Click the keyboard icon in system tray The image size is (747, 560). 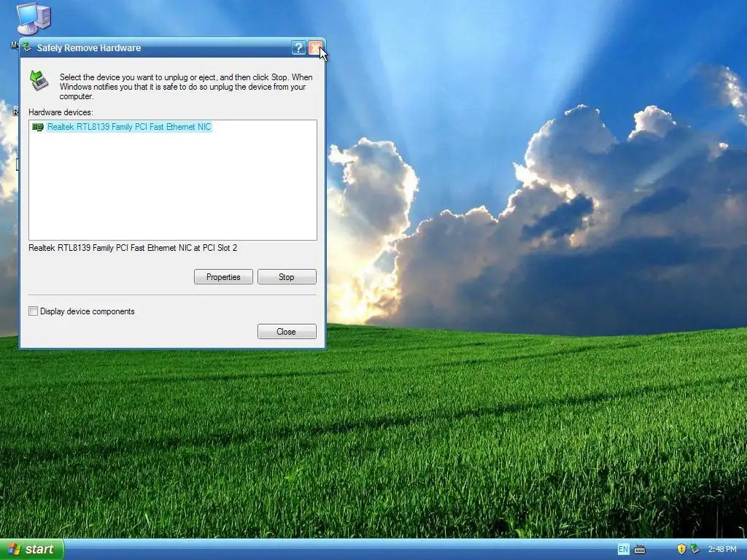point(640,550)
